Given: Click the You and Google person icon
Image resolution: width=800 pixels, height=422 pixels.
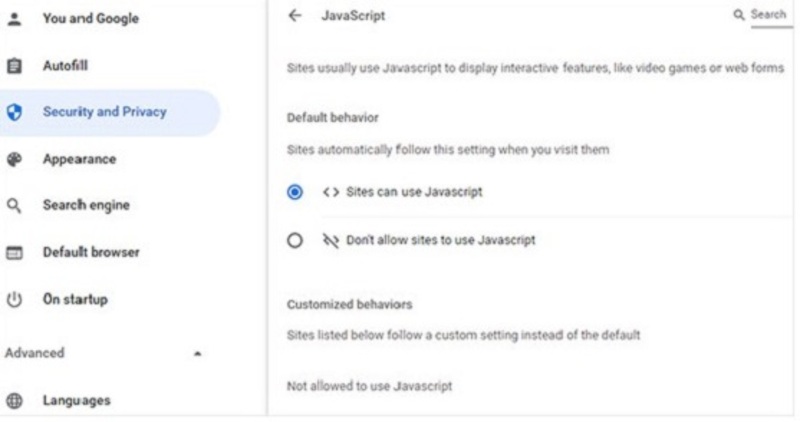Looking at the screenshot, I should pyautogui.click(x=14, y=18).
